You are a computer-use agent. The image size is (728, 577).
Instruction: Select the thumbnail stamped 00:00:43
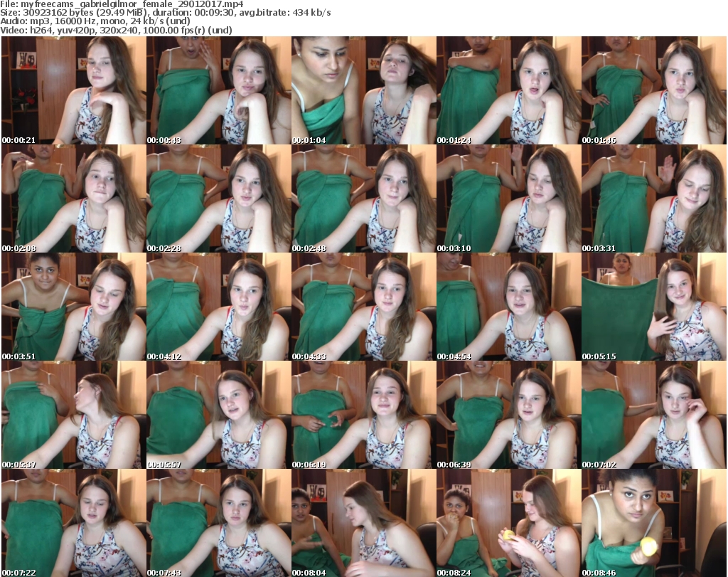(219, 90)
